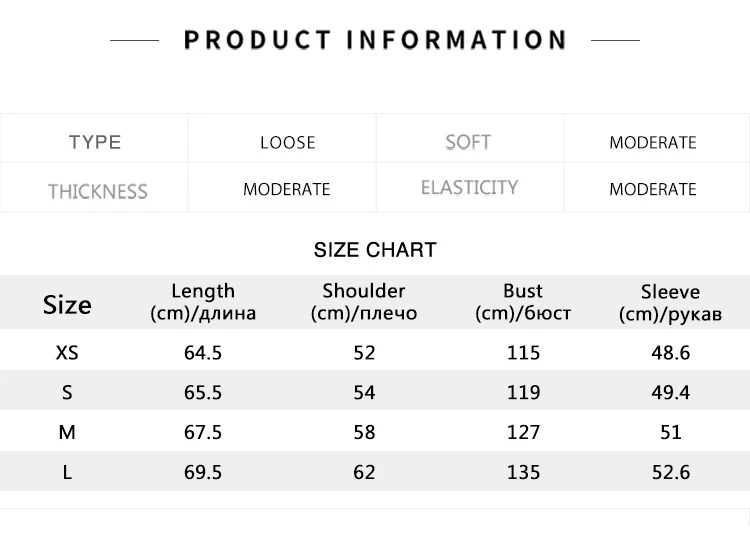Select the 127 bust value for M

click(x=523, y=432)
